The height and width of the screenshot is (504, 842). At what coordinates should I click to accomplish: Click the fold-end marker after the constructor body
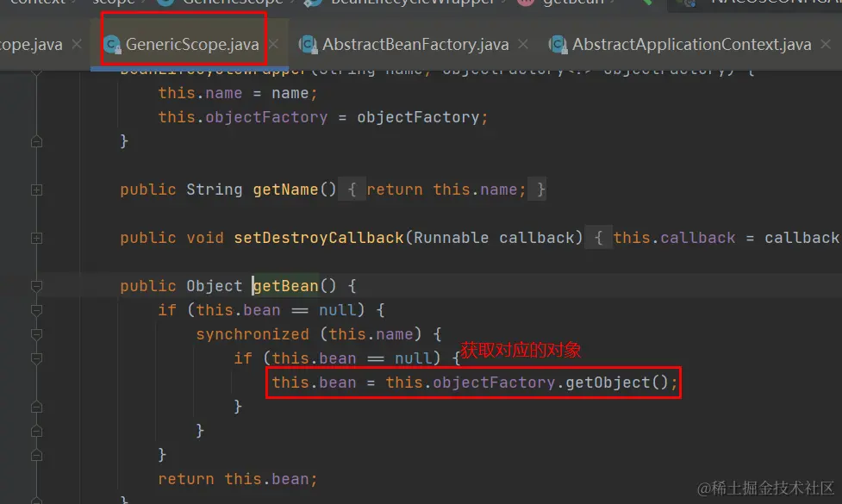[36, 141]
